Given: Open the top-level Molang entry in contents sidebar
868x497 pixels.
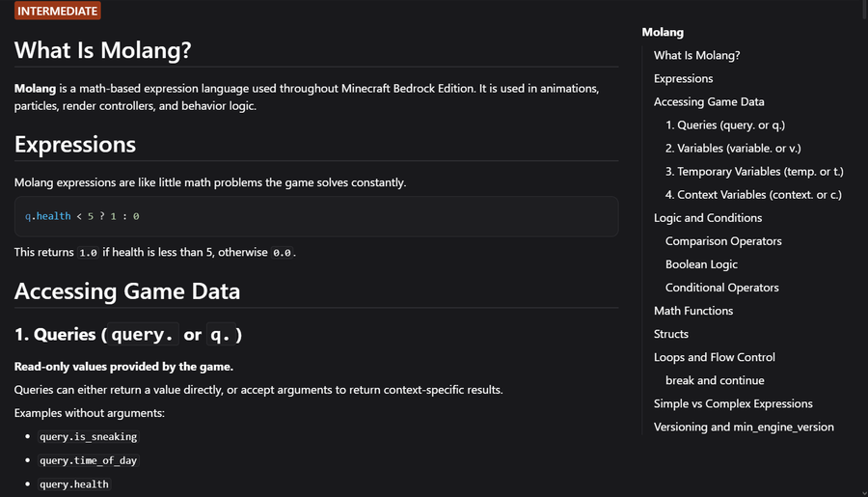Looking at the screenshot, I should (x=663, y=32).
